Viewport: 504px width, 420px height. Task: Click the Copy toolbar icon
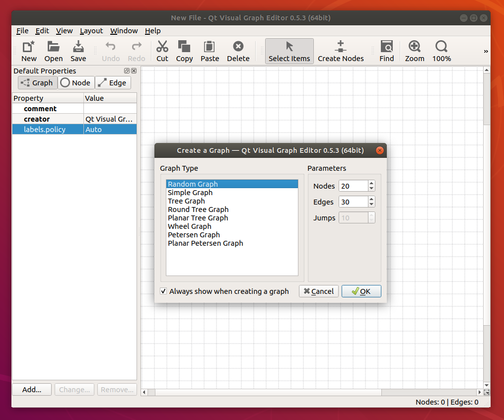[x=184, y=50]
